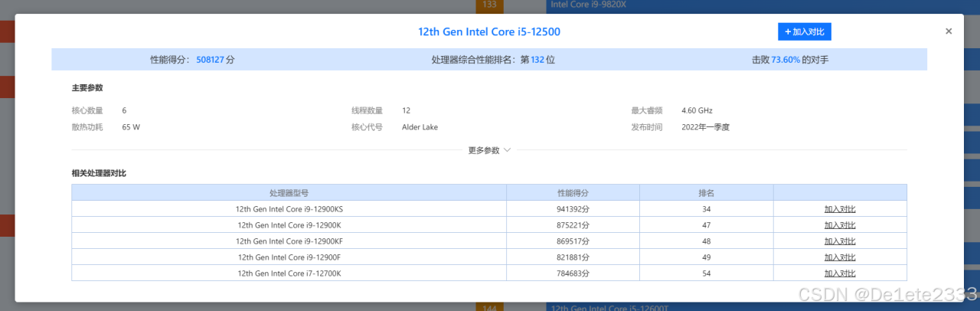Screen dimensions: 980x311
Task: Click the 性能得分 column header
Action: [x=573, y=192]
